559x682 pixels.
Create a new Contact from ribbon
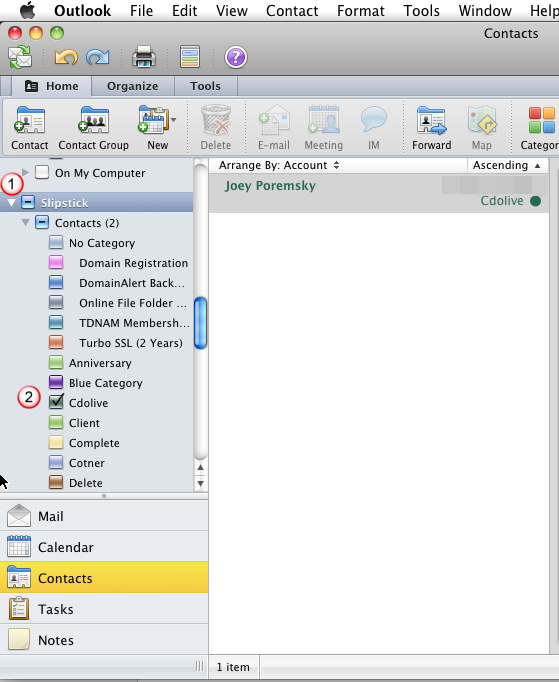(29, 128)
